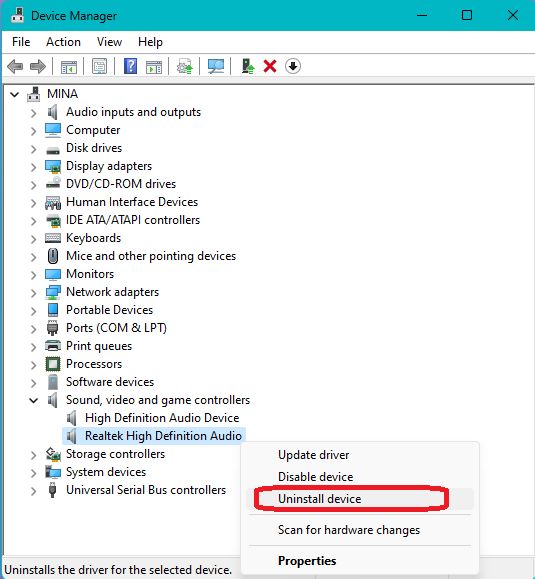Close the Device Manager window

(x=513, y=16)
